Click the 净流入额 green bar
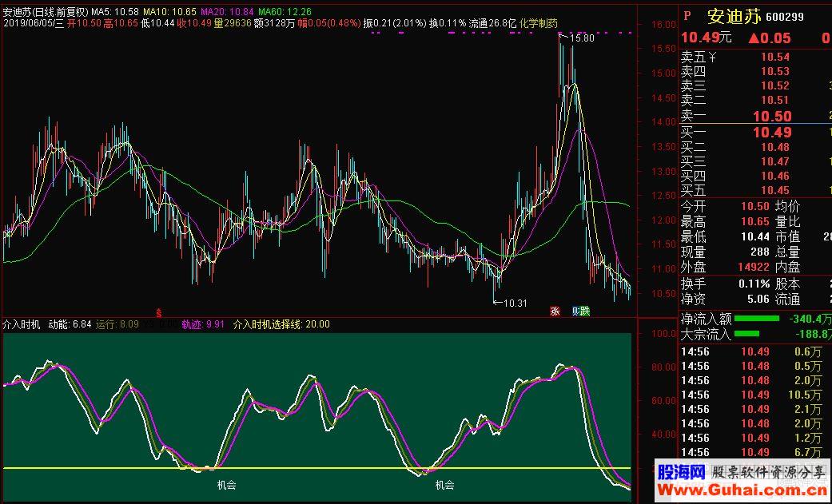The height and width of the screenshot is (504, 832). [757, 319]
